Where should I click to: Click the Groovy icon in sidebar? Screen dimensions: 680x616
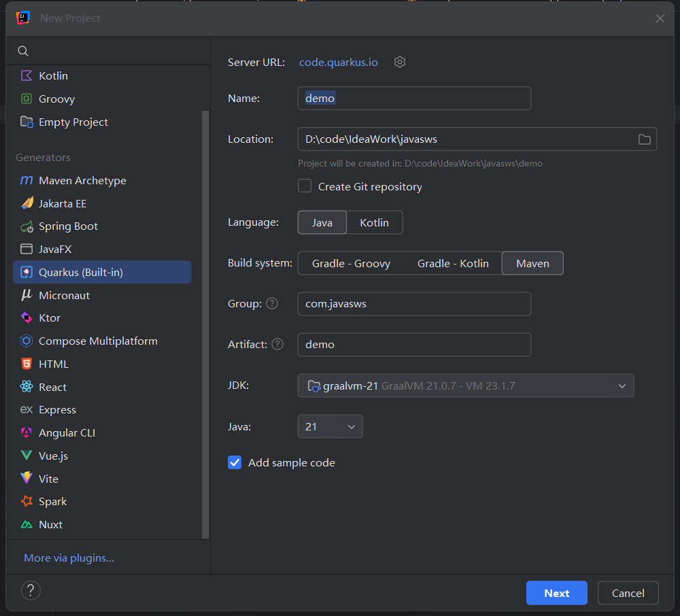(x=27, y=99)
